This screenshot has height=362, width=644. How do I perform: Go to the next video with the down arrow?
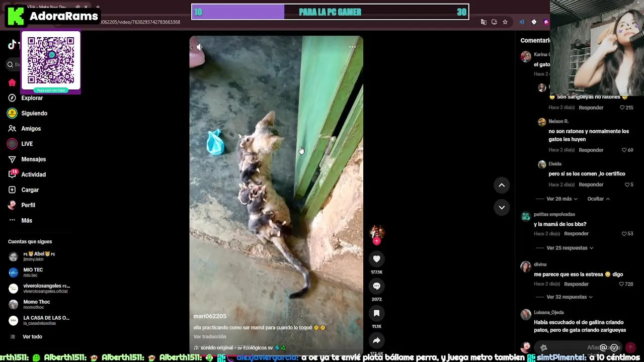(x=502, y=207)
